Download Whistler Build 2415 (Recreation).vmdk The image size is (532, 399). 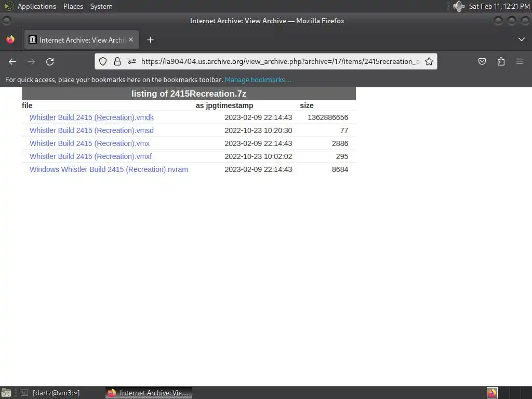coord(91,117)
